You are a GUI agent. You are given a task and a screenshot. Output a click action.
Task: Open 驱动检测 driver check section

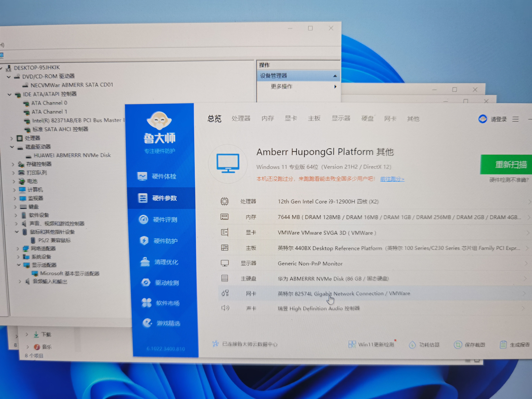pyautogui.click(x=160, y=283)
